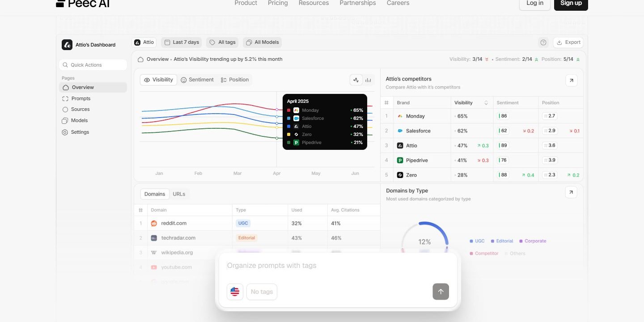
Task: Click Salesforce in the chart tooltip
Action: pyautogui.click(x=325, y=119)
